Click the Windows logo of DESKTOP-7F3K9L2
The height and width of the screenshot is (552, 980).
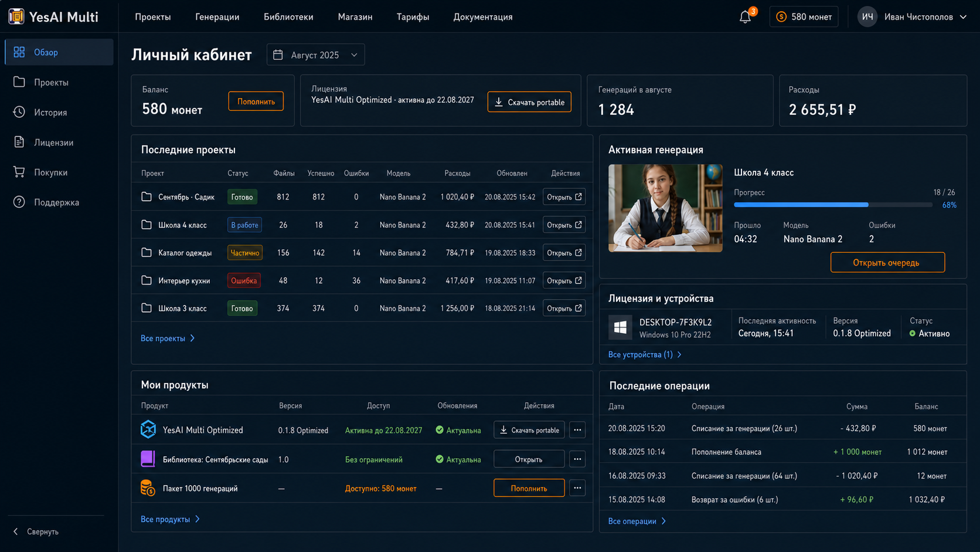point(620,327)
